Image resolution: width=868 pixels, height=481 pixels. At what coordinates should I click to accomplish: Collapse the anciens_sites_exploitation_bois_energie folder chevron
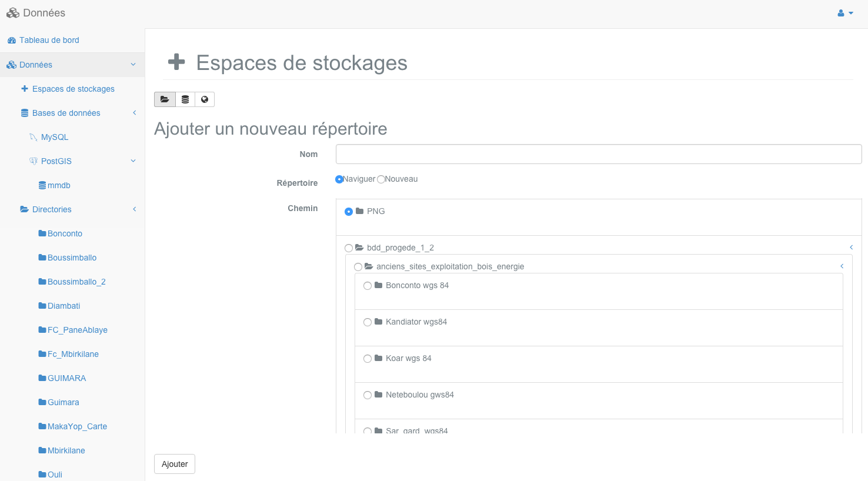pyautogui.click(x=842, y=266)
